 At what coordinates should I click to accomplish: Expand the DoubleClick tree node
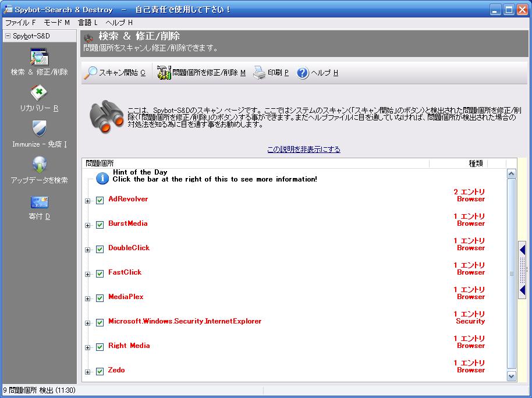coord(87,250)
